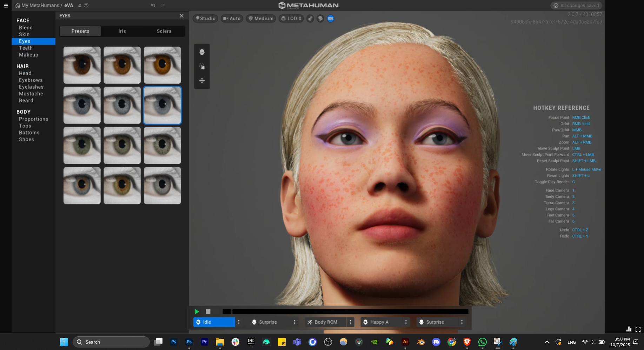Screen dimensions: 644x350
Task: Toggle the hotkey reference keyboard button
Action: 331,19
